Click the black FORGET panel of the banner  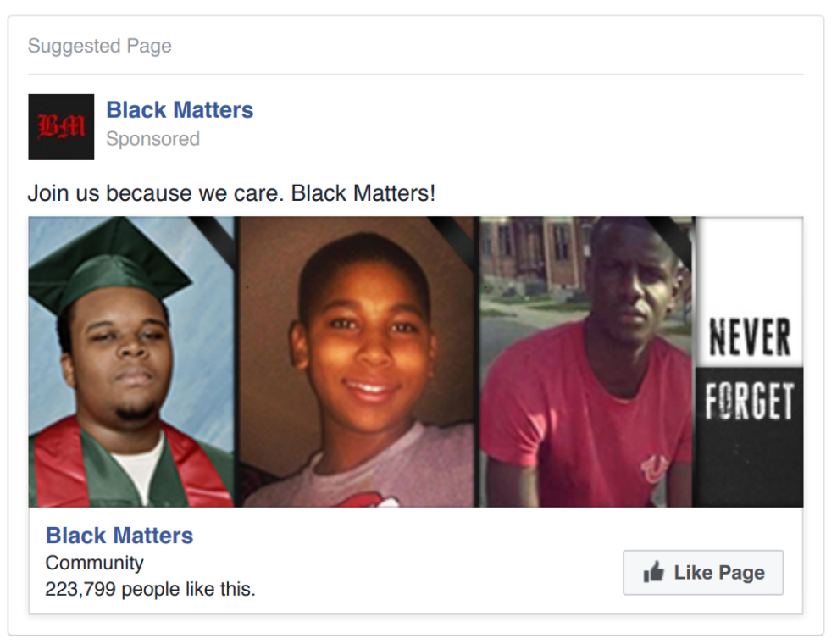click(748, 436)
